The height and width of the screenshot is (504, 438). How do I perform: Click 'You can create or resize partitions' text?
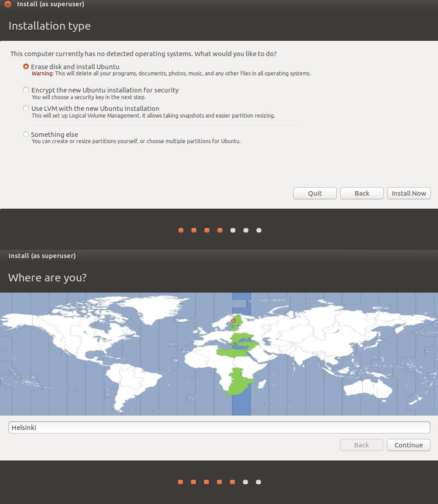136,141
